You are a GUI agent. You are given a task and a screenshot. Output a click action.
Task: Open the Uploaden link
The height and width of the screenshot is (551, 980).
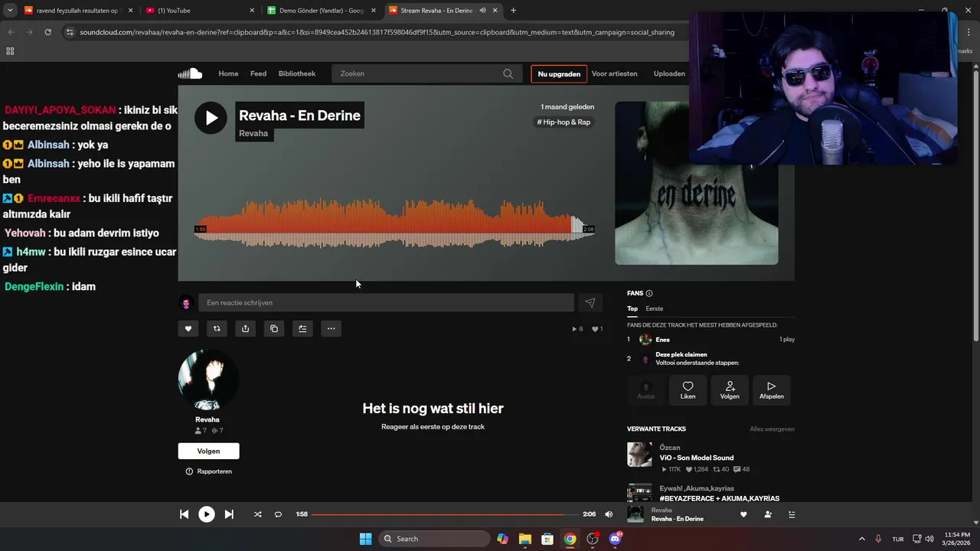tap(669, 73)
